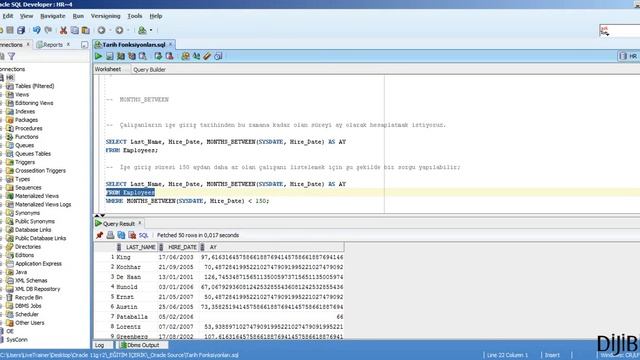Click the Forward navigation arrow icon
This screenshot has width=640, height=360.
point(119,30)
